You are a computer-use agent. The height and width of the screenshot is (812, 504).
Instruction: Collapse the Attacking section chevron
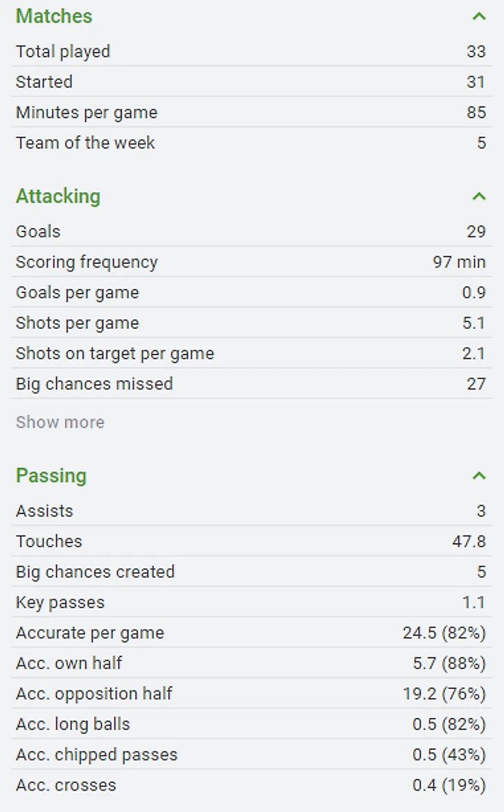tap(478, 197)
